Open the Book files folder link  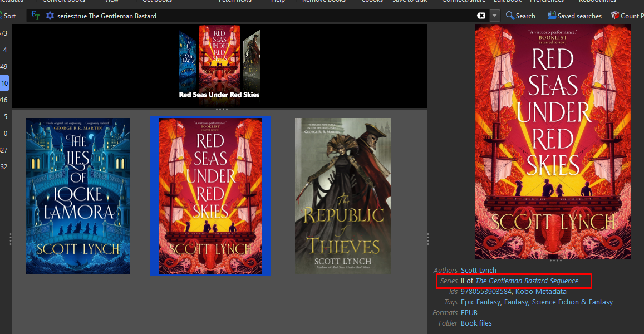pos(476,323)
